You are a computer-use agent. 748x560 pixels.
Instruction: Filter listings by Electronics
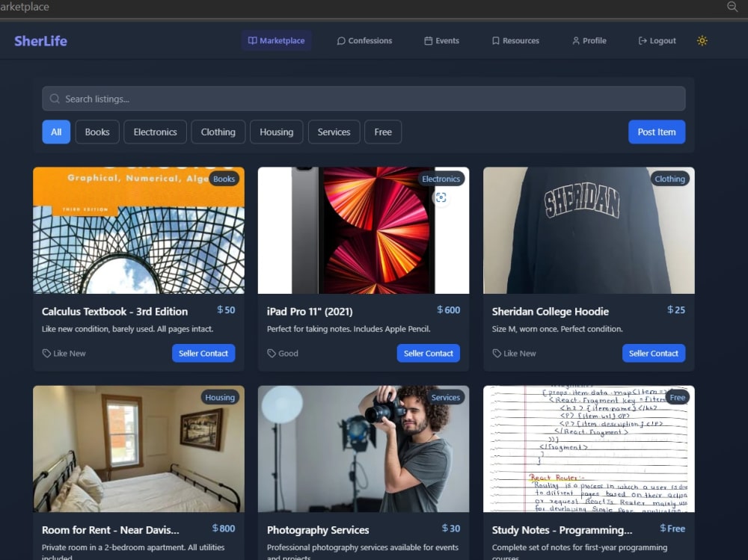click(155, 132)
